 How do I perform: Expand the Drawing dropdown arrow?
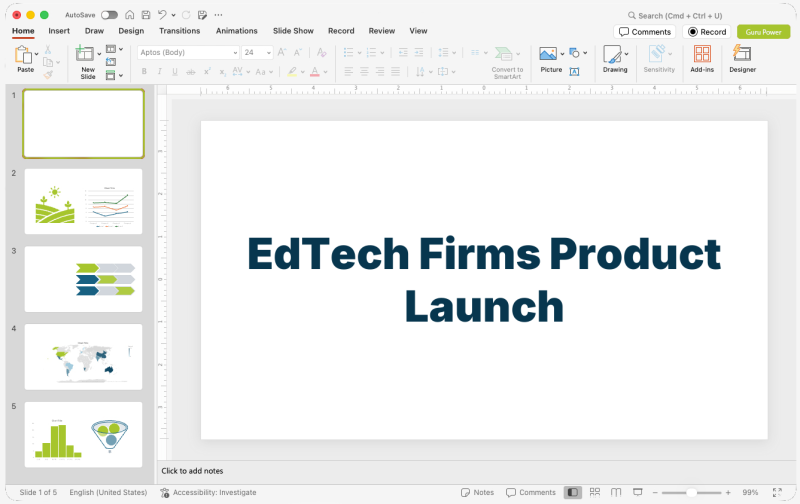[x=626, y=54]
